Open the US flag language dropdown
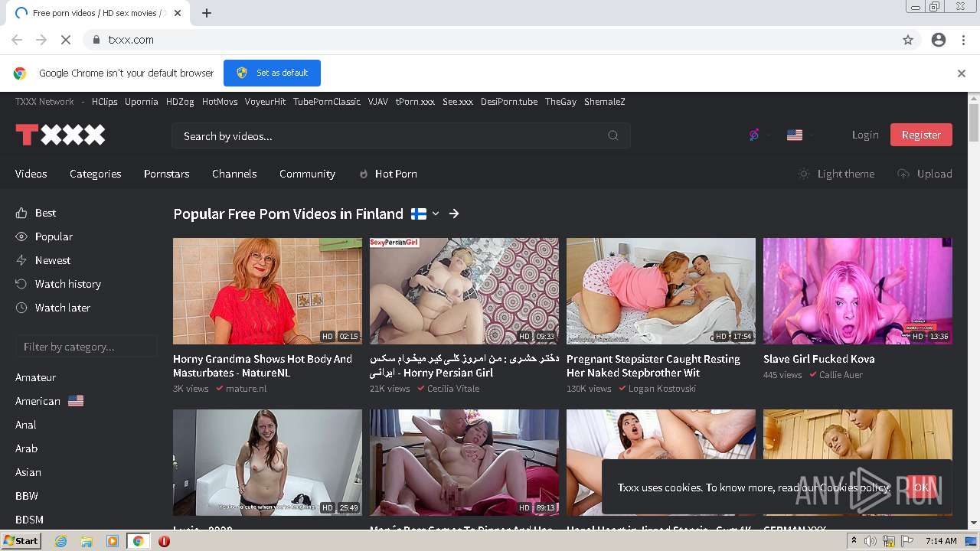The width and height of the screenshot is (980, 551). 801,135
